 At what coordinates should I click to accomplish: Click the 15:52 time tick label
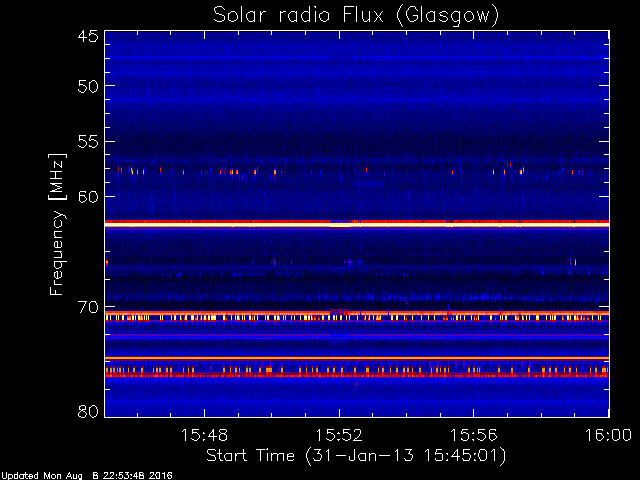(339, 435)
